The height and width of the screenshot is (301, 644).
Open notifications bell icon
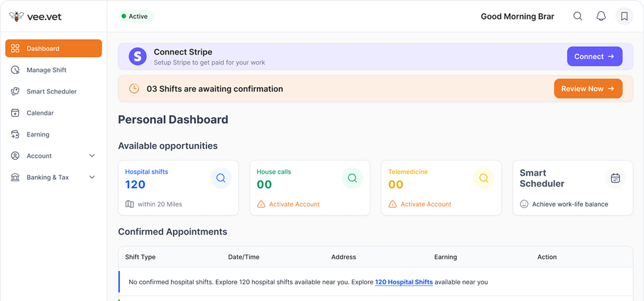point(601,16)
